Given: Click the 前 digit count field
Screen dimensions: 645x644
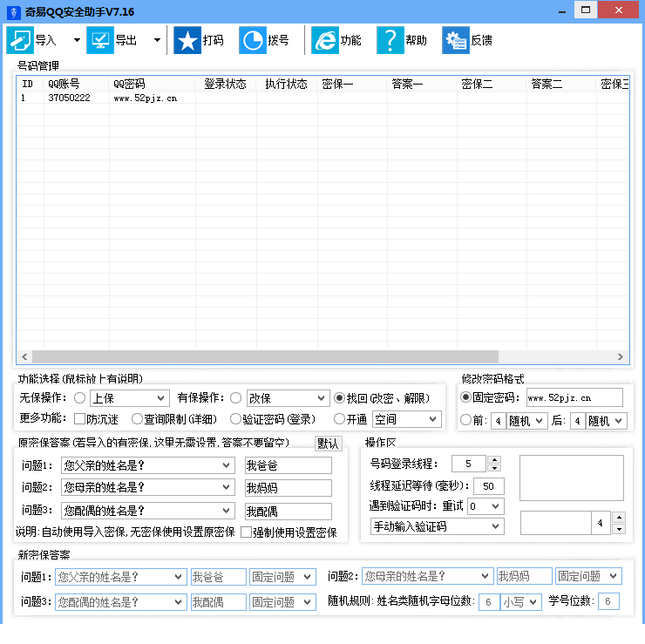Looking at the screenshot, I should (x=499, y=421).
